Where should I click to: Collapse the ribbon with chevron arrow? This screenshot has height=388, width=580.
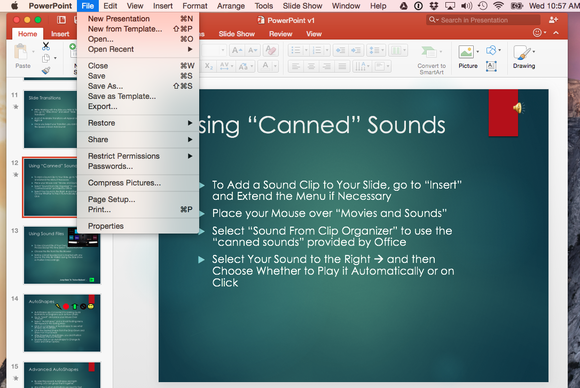(556, 33)
